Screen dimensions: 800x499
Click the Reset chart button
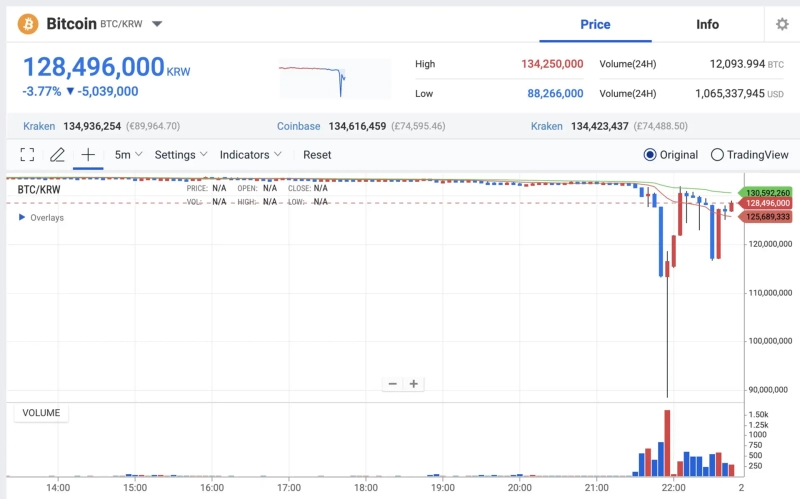point(317,155)
